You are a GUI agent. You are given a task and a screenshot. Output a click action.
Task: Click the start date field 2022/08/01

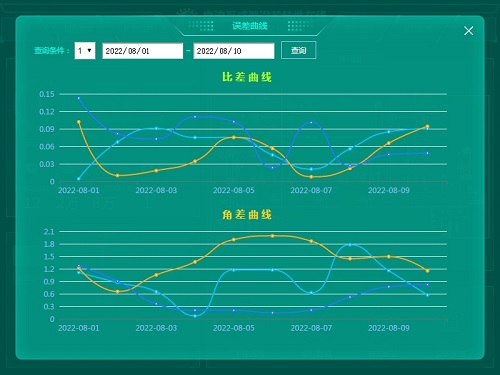142,51
